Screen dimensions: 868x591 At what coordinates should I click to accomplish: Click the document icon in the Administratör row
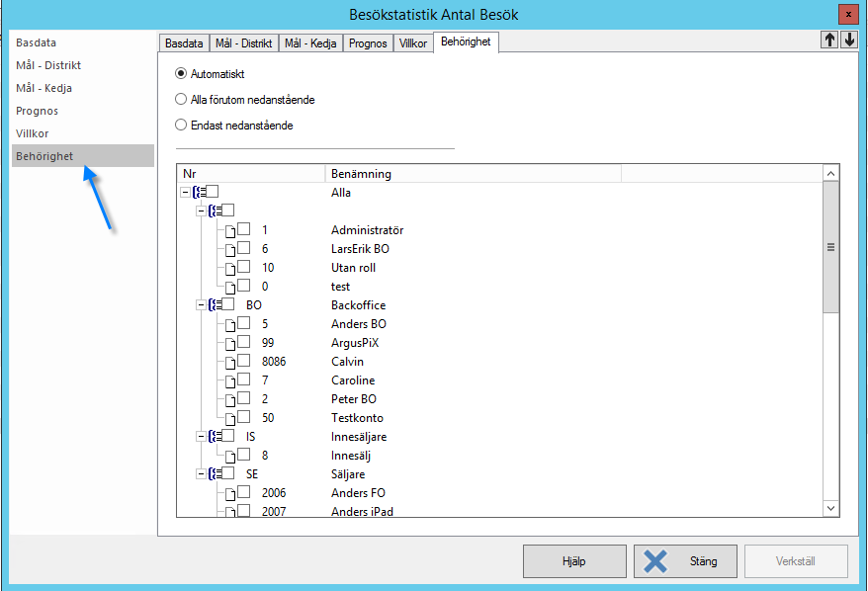tap(230, 230)
